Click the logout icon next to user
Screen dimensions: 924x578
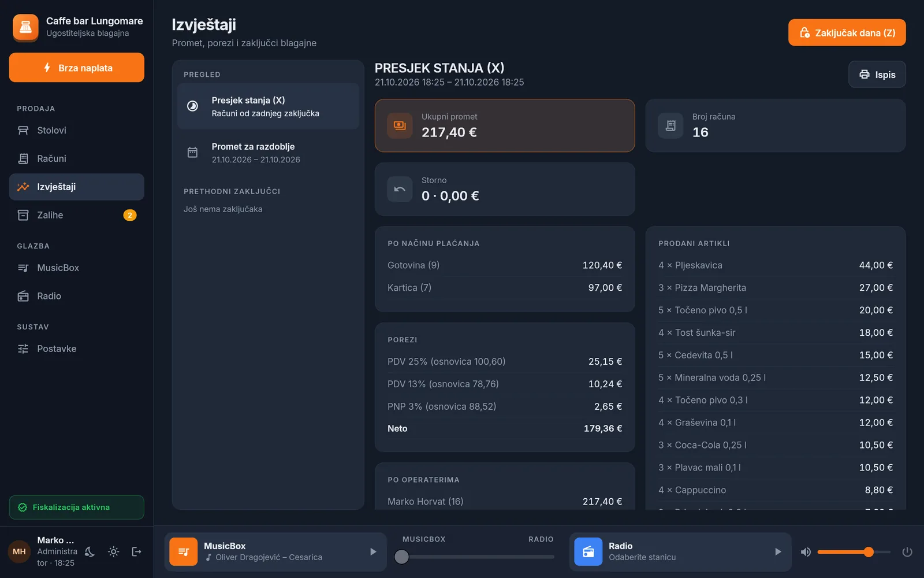[137, 552]
